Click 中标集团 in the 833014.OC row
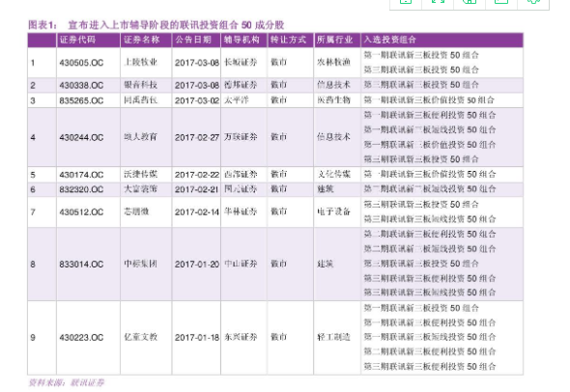The height and width of the screenshot is (392, 570). point(140,264)
